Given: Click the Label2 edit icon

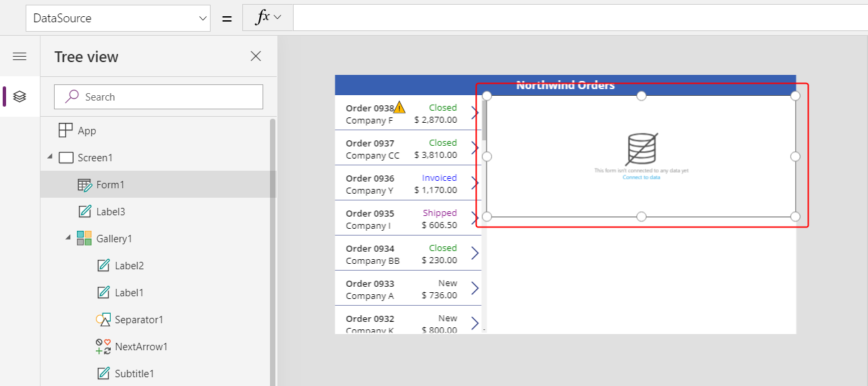Looking at the screenshot, I should [x=103, y=265].
